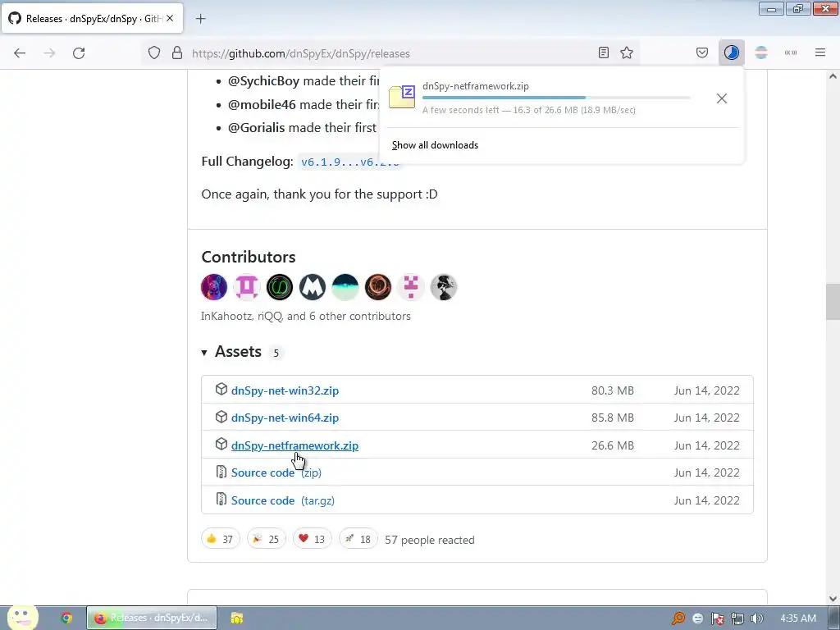840x630 pixels.
Task: Click the grayscale portrait contributor avatar
Action: [444, 287]
